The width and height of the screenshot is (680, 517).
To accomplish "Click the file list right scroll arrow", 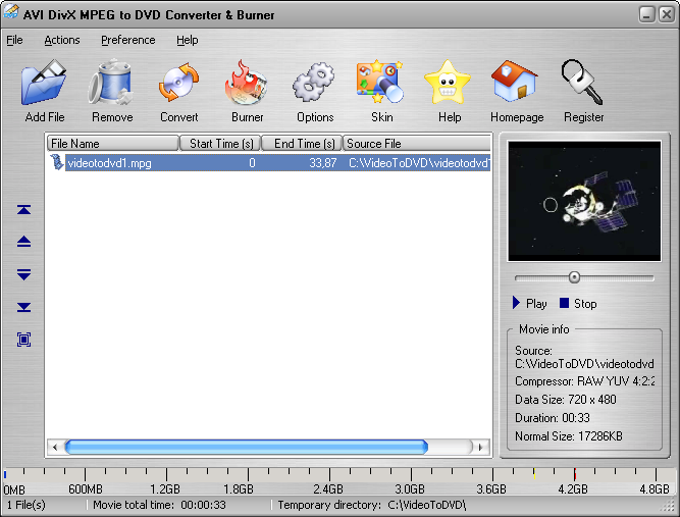I will 481,447.
